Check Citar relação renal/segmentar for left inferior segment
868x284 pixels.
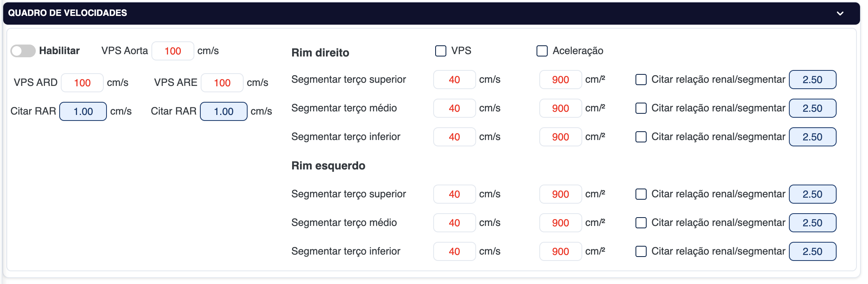point(641,251)
